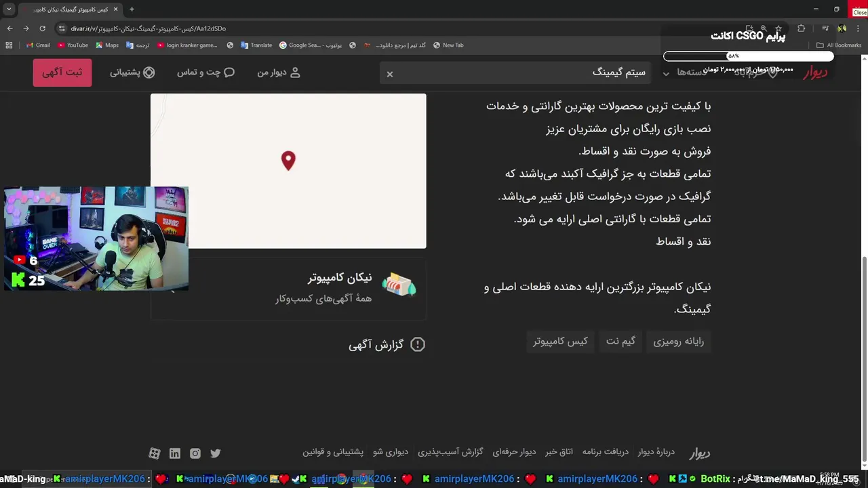Viewport: 868px width, 488px height.
Task: Open the Translate bookmark
Action: (x=256, y=45)
